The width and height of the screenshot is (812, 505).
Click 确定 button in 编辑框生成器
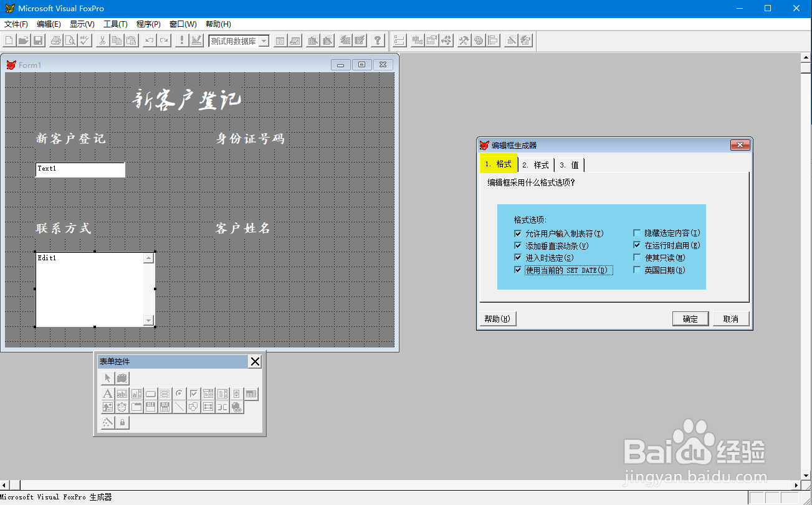pyautogui.click(x=690, y=319)
